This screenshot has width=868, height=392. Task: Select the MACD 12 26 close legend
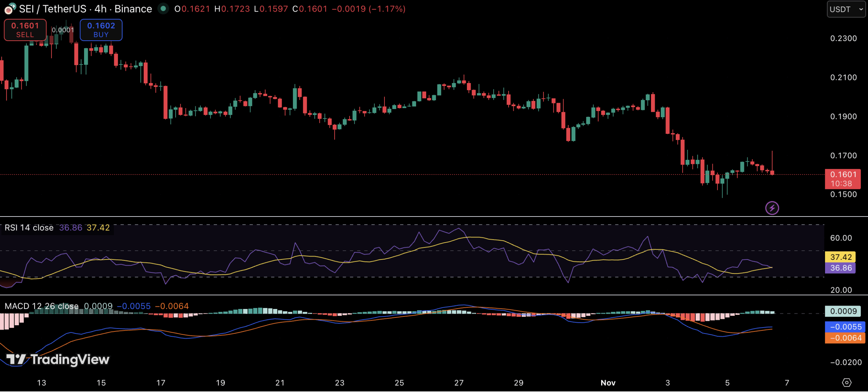click(x=41, y=306)
